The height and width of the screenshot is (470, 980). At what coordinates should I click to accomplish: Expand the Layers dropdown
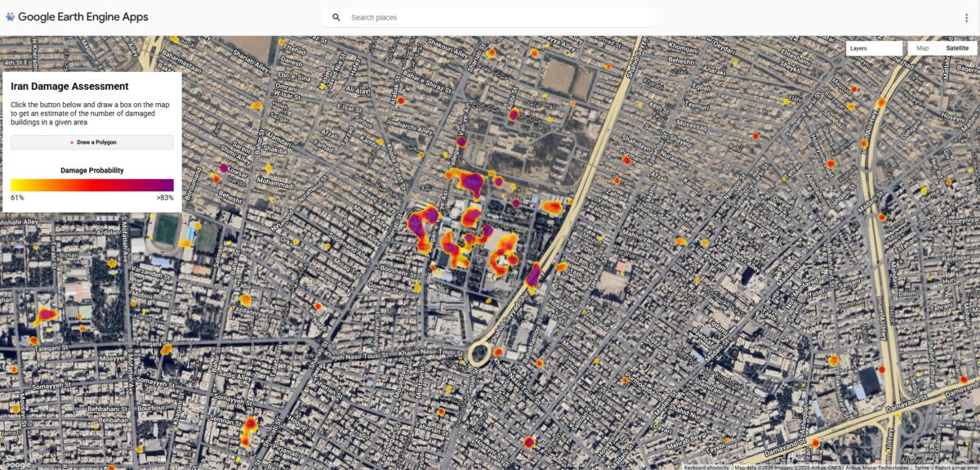tap(875, 48)
